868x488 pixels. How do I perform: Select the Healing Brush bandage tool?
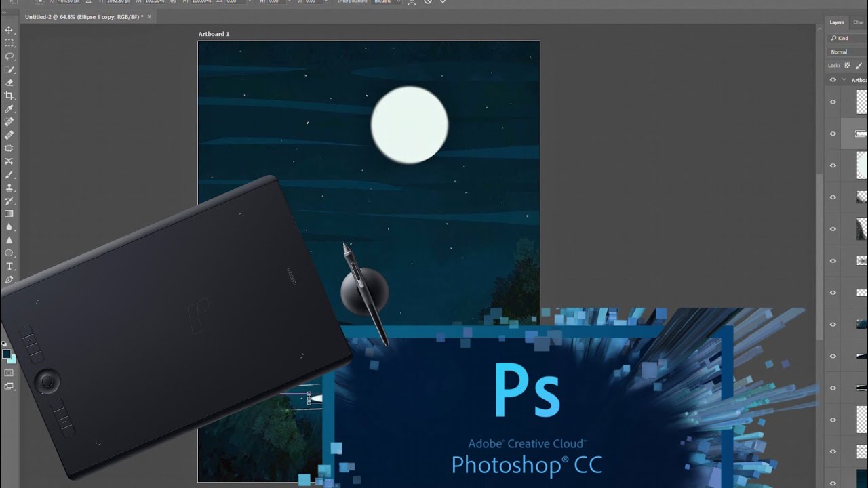(x=9, y=135)
